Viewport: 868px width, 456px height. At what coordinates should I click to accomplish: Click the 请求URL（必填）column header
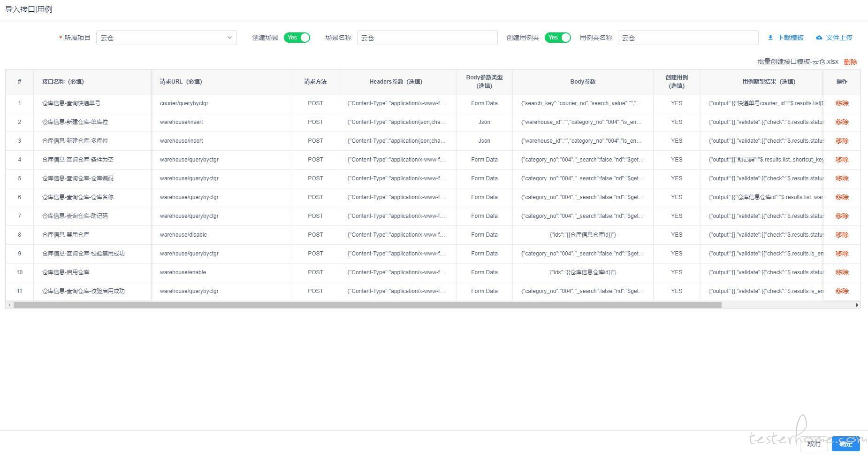221,82
